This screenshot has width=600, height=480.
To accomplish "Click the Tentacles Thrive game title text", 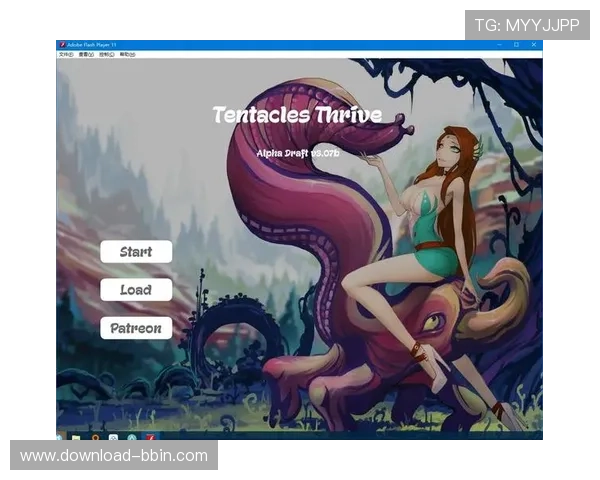I will [297, 115].
